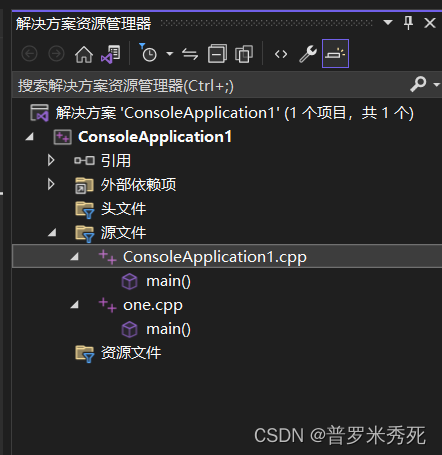Collapse the ConsoleApplication1 project node
Screen dimensions: 442x455
pyautogui.click(x=30, y=137)
